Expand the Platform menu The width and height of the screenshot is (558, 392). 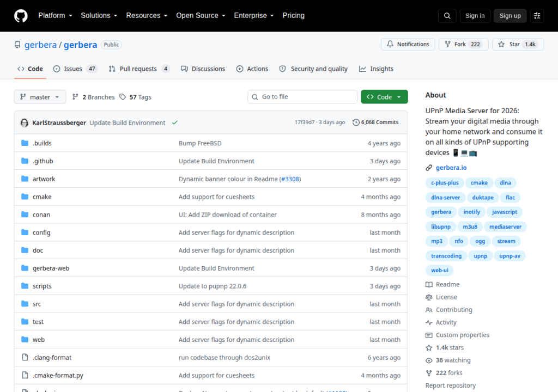coord(55,16)
